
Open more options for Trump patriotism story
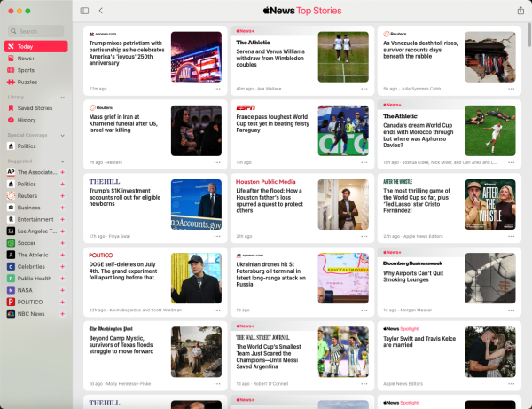point(217,89)
